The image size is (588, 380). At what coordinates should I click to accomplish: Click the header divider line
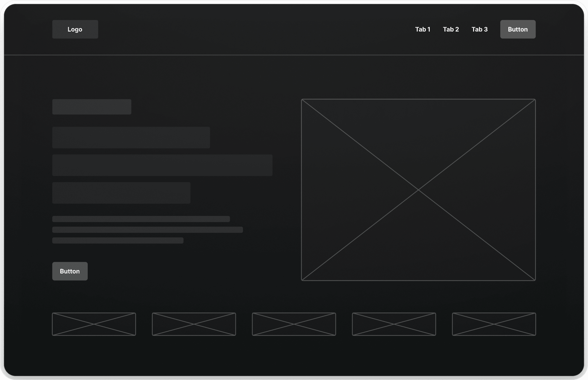coord(294,55)
